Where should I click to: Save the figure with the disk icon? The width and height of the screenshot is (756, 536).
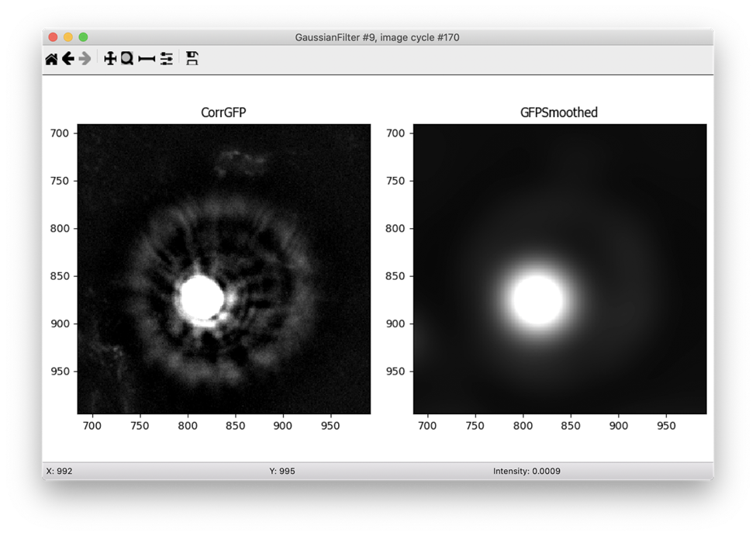[192, 59]
